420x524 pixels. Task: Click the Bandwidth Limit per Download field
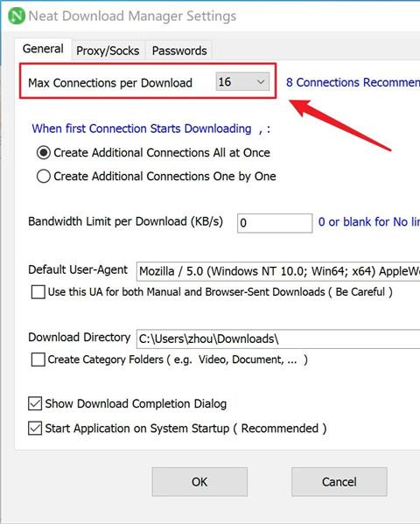point(275,223)
